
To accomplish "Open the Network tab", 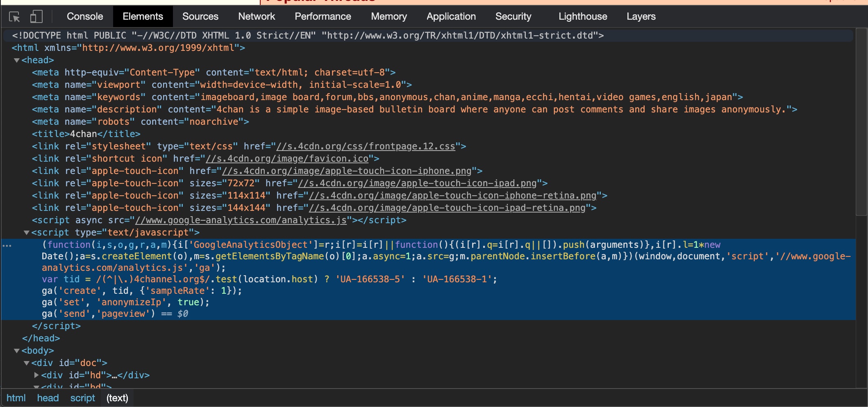I will [x=257, y=16].
